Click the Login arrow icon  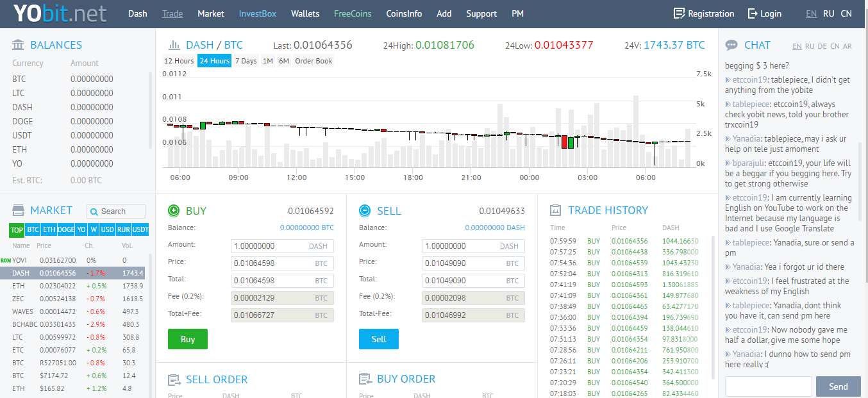pyautogui.click(x=753, y=13)
